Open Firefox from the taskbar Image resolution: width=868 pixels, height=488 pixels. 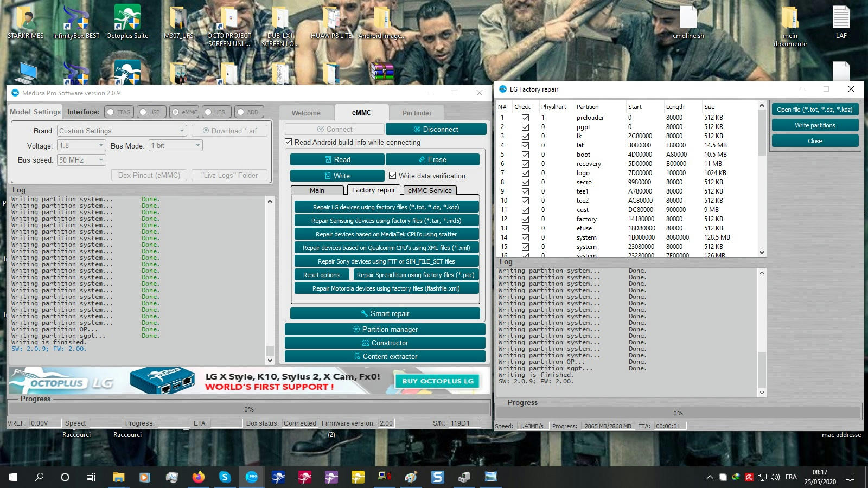coord(199,477)
